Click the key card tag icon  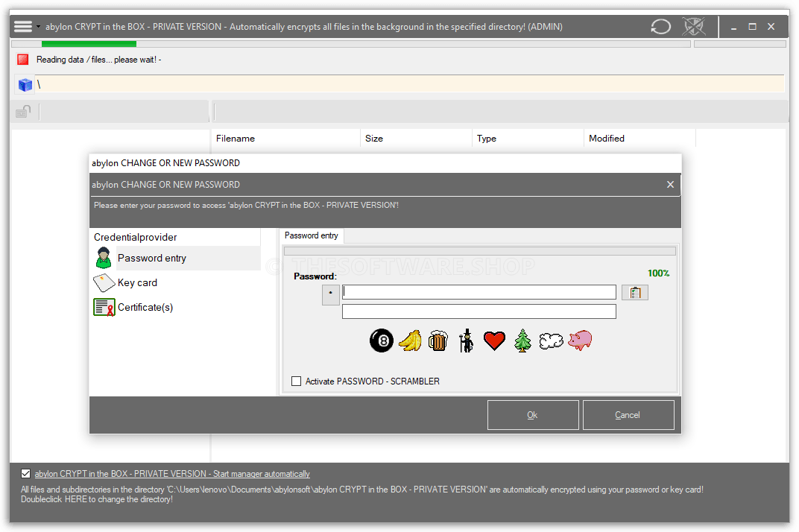pos(104,283)
